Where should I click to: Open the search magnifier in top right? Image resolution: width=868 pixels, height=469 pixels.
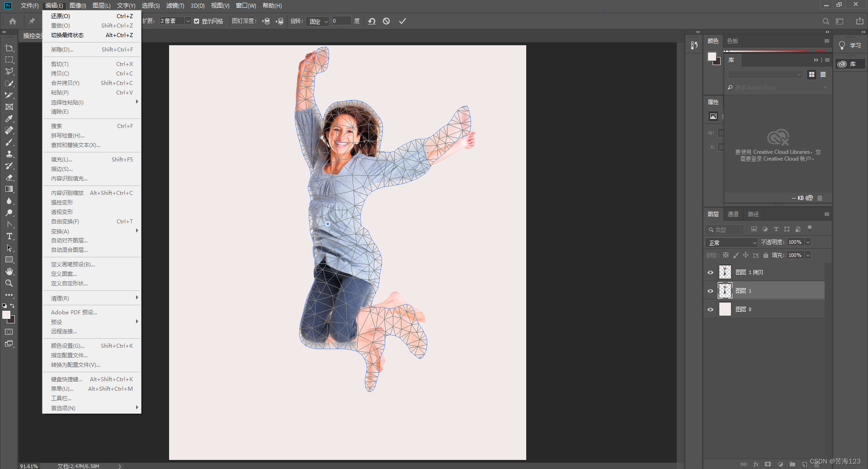tap(826, 21)
